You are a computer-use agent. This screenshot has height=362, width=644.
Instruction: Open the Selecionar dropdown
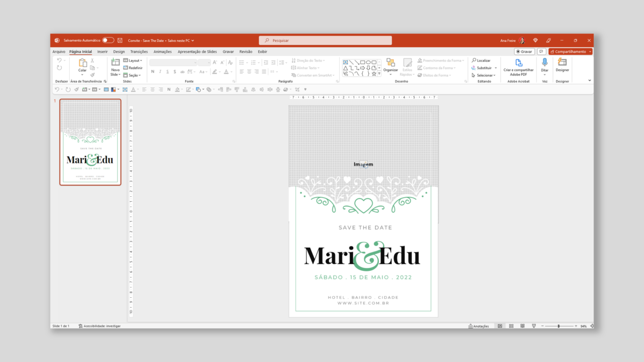click(x=484, y=75)
